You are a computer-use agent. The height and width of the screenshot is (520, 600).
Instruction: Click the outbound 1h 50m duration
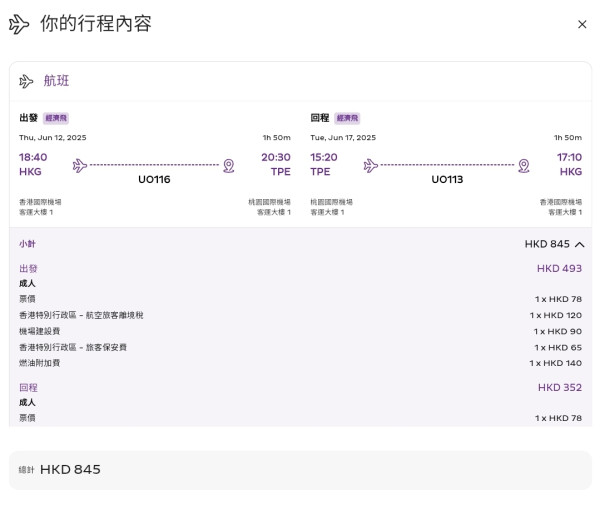pos(277,137)
